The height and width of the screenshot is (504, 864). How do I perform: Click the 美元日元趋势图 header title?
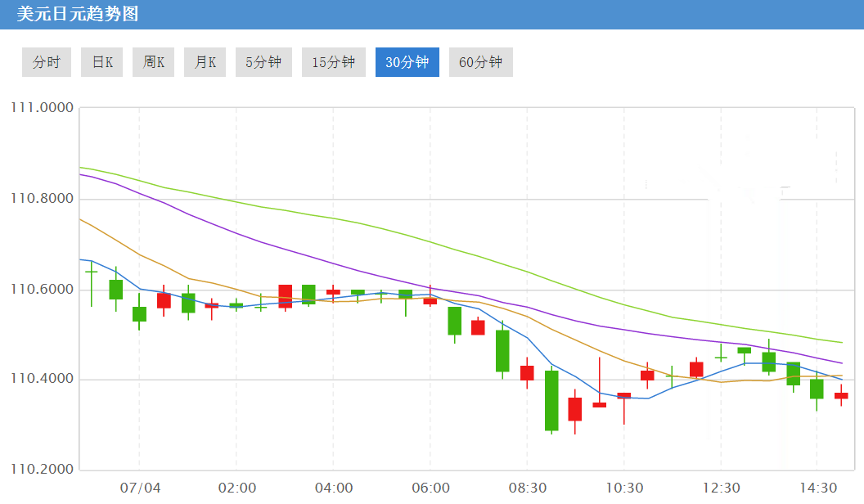[78, 14]
